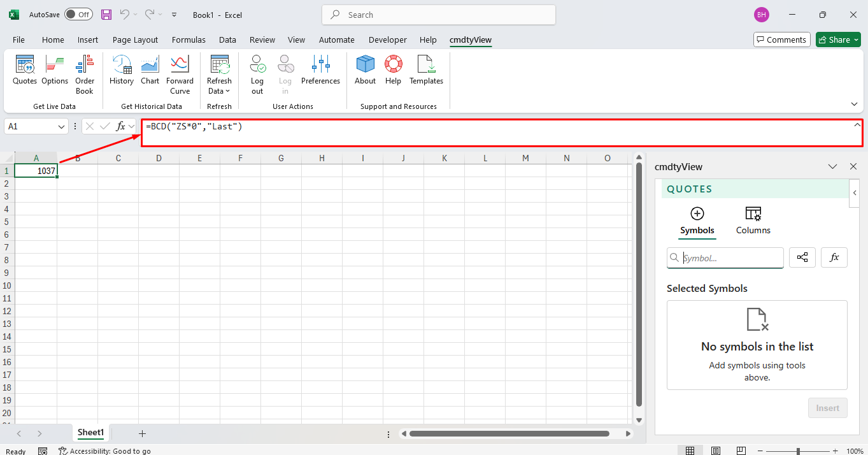The width and height of the screenshot is (868, 455).
Task: Open the Templates gallery
Action: tap(426, 70)
